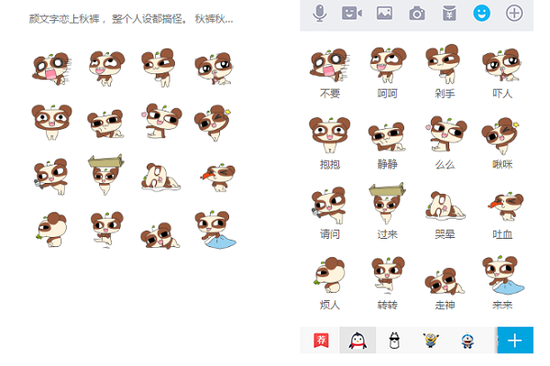Click the 哭晕 label text
Viewport: 550px width, 366px height.
(445, 234)
